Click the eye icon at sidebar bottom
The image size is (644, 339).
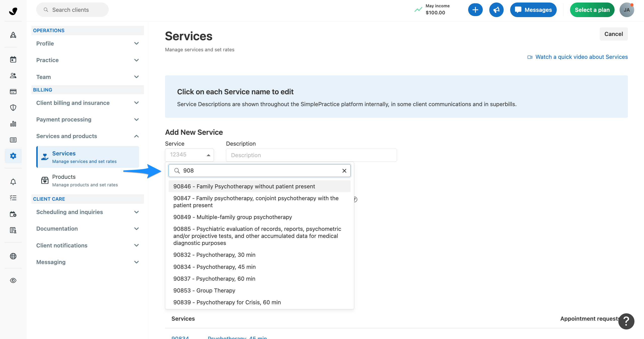coord(13,280)
